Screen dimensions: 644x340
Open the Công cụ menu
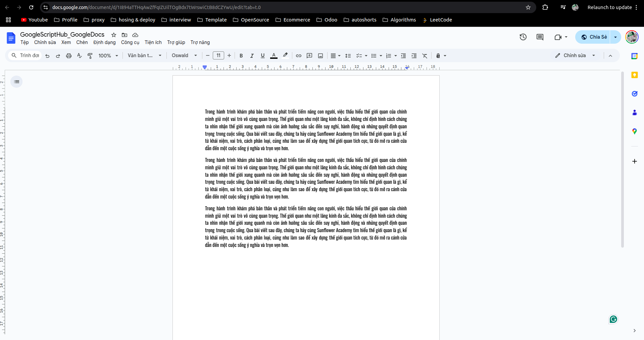[x=130, y=42]
